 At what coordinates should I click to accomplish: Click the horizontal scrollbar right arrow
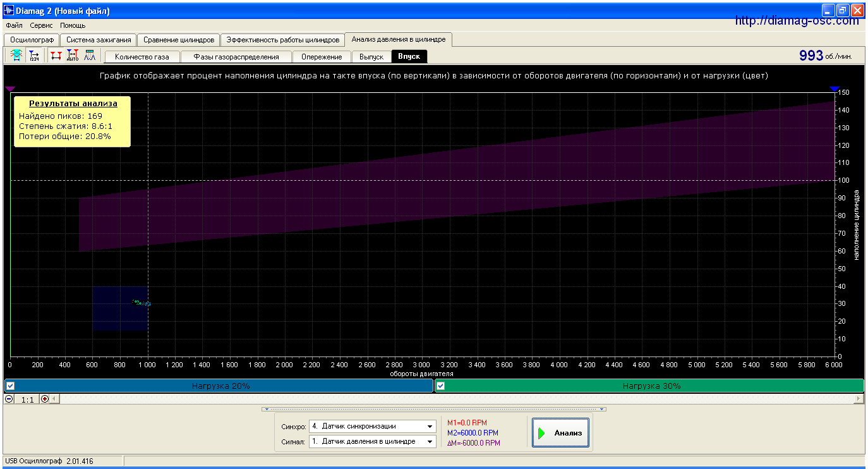[x=859, y=399]
